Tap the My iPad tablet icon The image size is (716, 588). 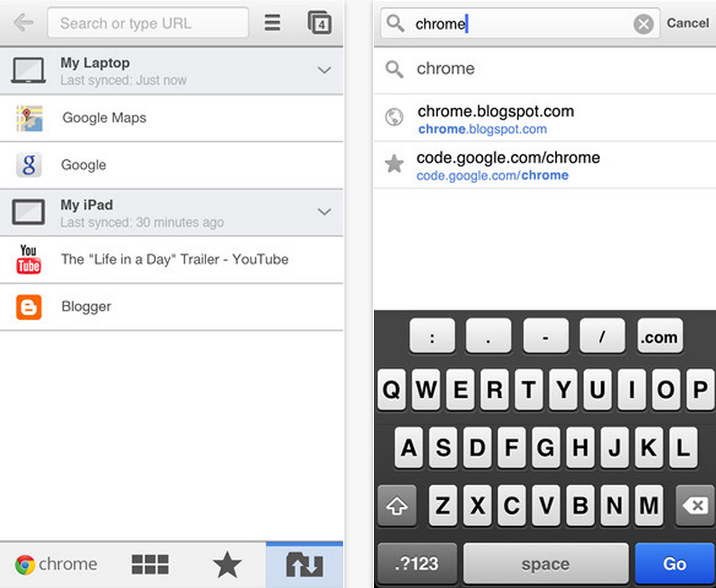[x=28, y=212]
